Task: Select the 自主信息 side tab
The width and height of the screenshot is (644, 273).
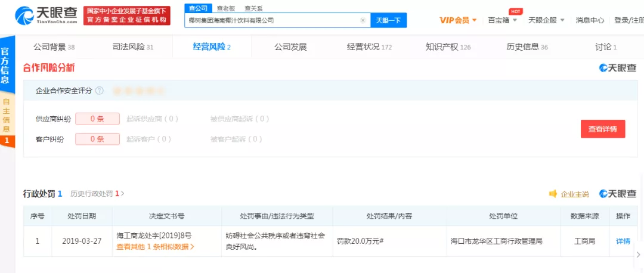Action: pos(6,115)
